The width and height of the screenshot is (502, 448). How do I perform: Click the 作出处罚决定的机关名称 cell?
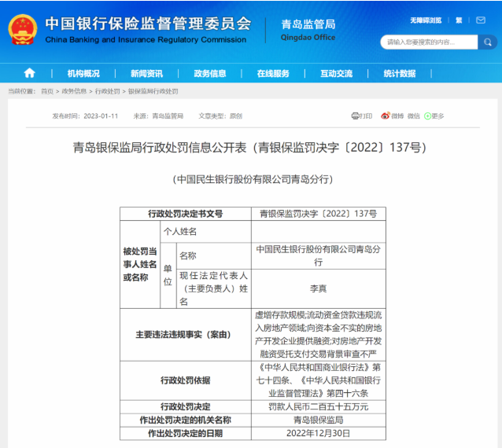point(186,420)
